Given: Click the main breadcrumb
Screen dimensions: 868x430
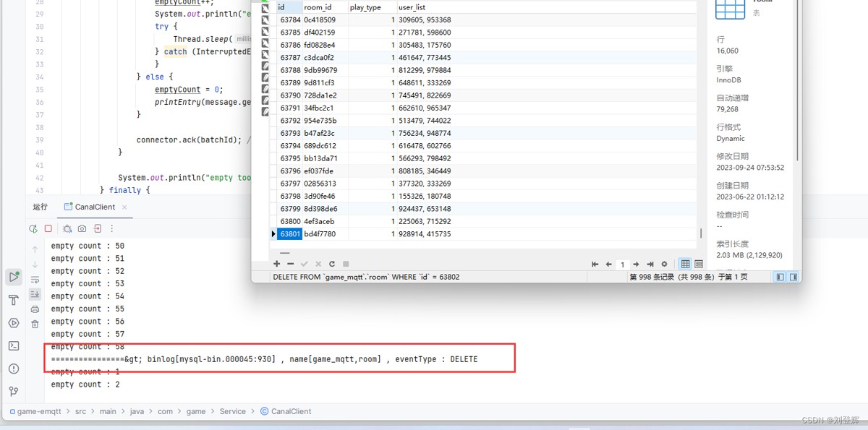Looking at the screenshot, I should point(108,411).
